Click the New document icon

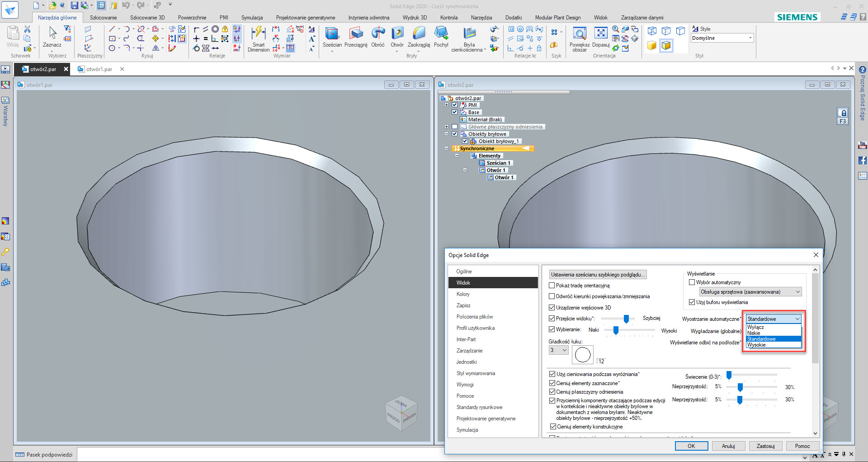(36, 5)
